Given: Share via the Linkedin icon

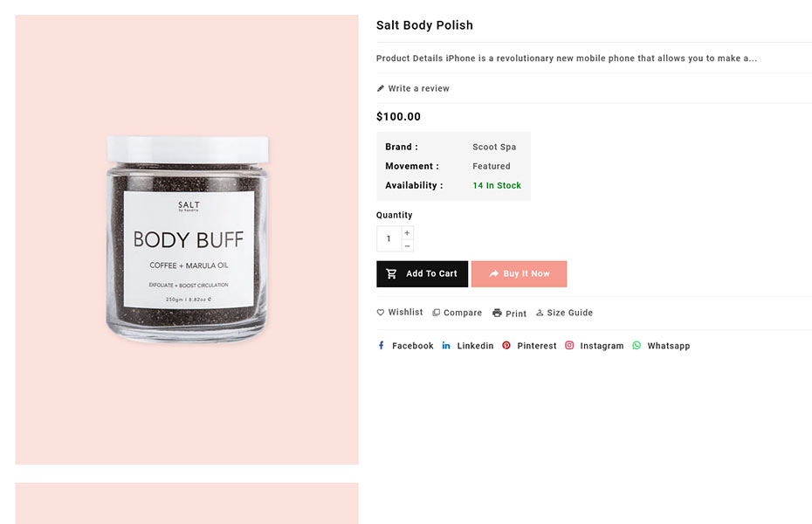Looking at the screenshot, I should point(446,346).
